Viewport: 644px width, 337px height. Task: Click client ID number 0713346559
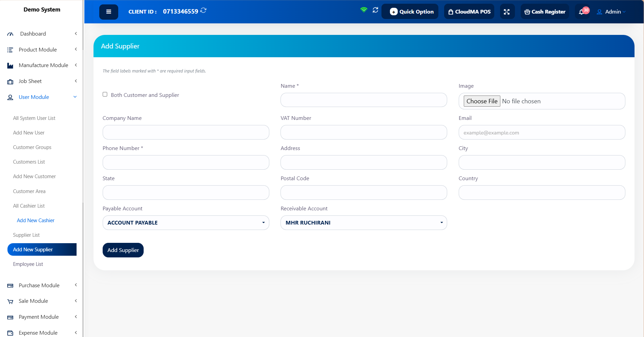181,12
